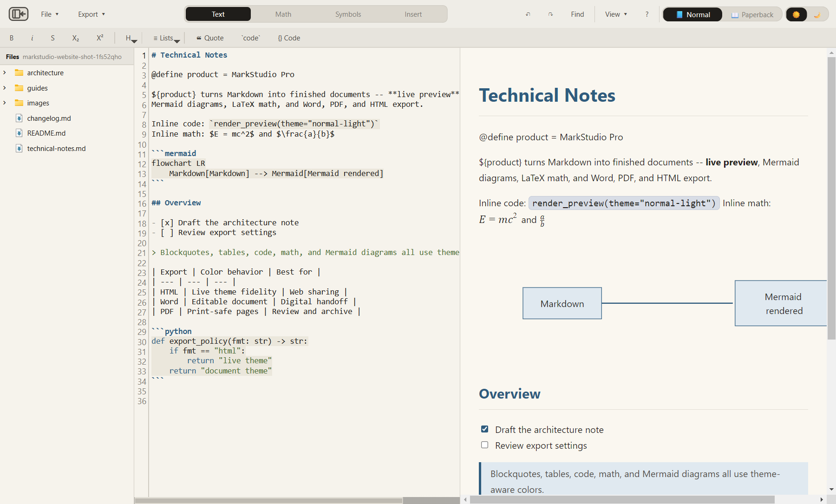Click preview horizontal scrollbar right arrow
The image size is (836, 504).
(x=822, y=499)
